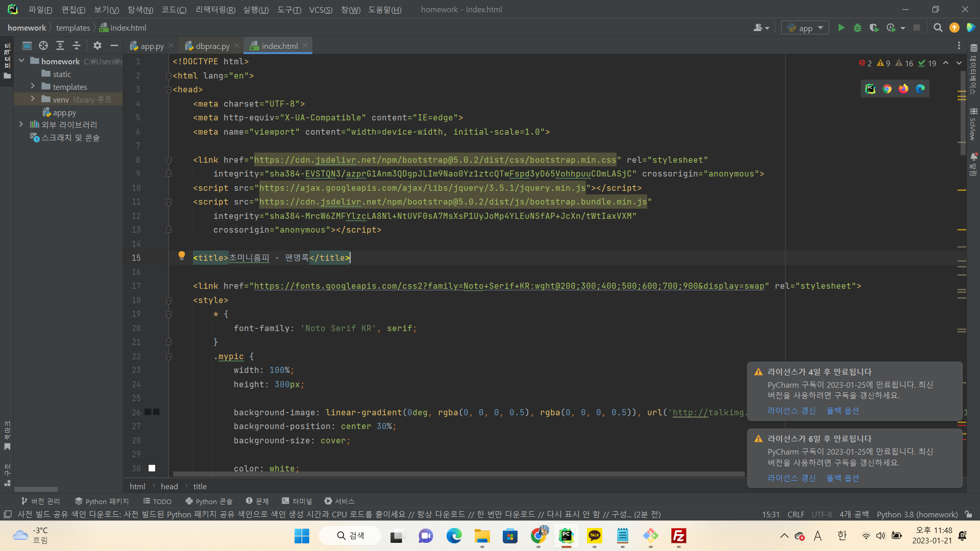
Task: Open the Services tool window
Action: (339, 502)
